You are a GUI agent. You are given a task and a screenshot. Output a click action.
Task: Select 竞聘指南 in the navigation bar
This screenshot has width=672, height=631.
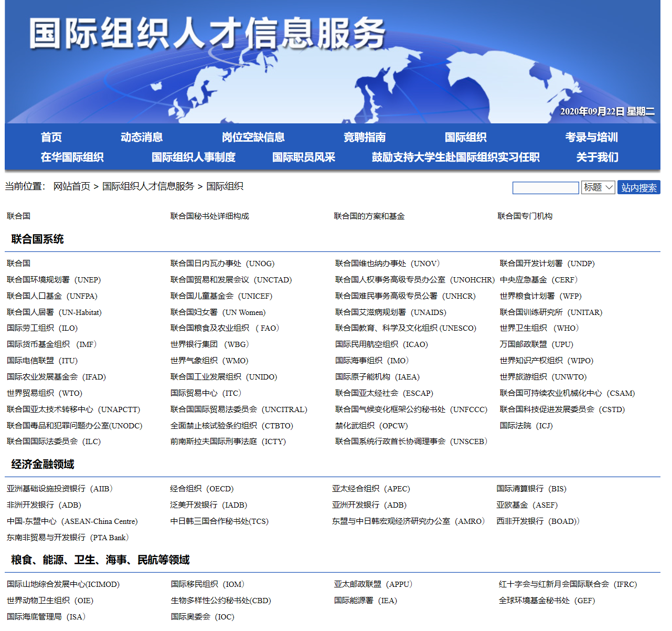tap(365, 138)
